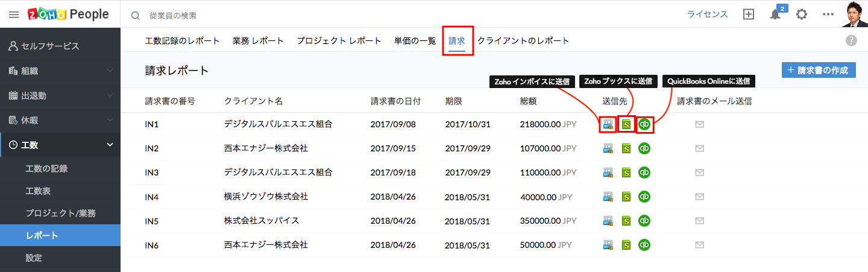
Task: Open the hamburger menu icon
Action: (14, 14)
